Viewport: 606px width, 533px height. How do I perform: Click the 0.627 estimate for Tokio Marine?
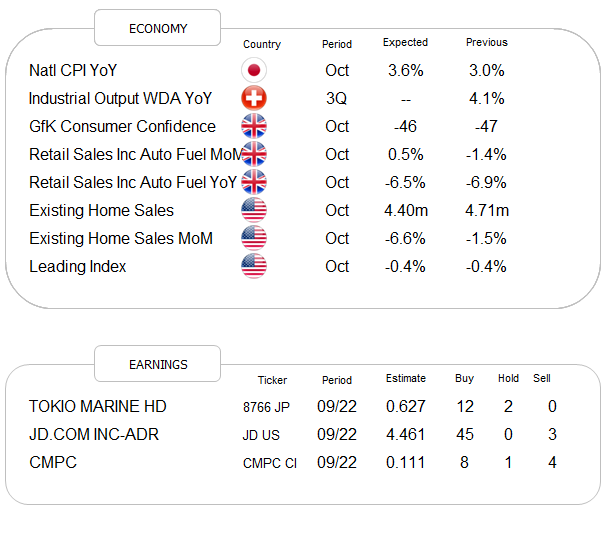point(406,407)
